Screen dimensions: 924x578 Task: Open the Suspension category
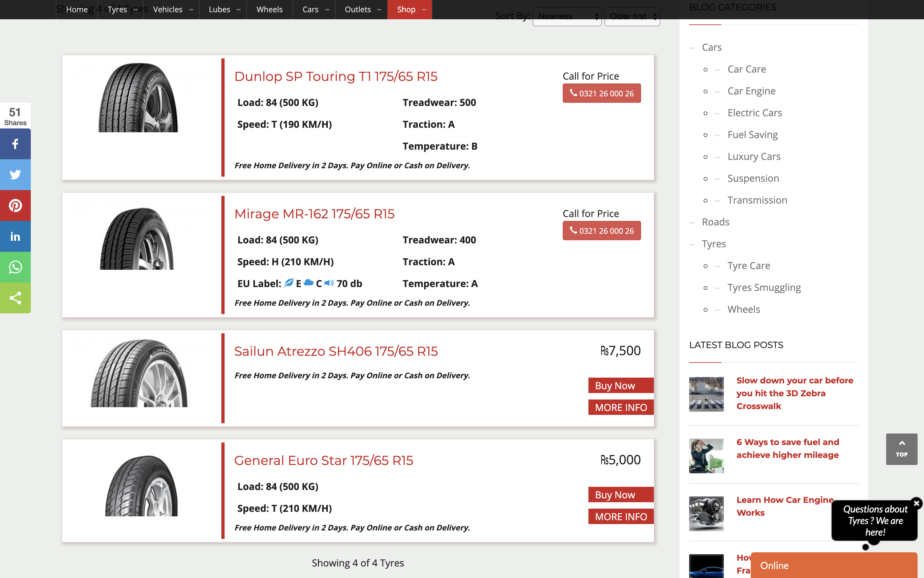pyautogui.click(x=753, y=178)
